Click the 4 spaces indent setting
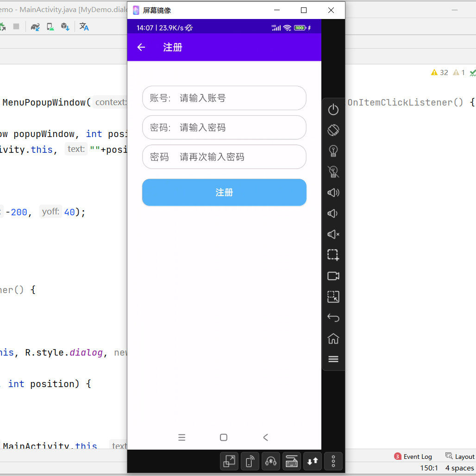This screenshot has width=476, height=476. pyautogui.click(x=459, y=468)
